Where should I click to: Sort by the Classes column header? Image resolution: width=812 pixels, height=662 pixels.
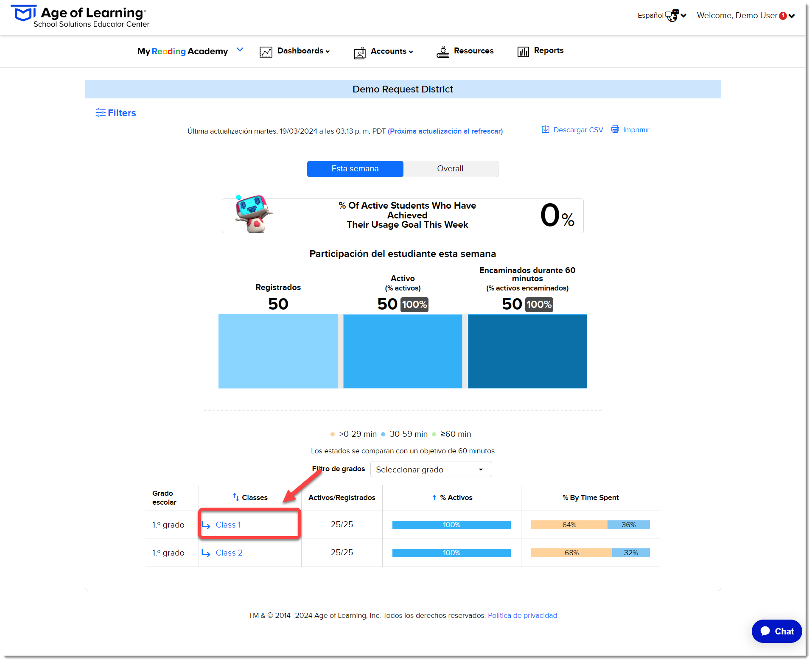coord(255,497)
